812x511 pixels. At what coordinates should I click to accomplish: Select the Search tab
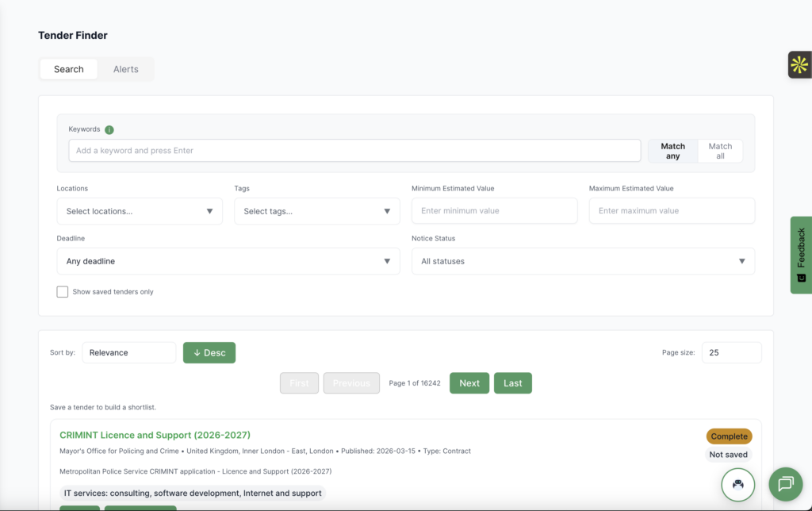click(69, 69)
